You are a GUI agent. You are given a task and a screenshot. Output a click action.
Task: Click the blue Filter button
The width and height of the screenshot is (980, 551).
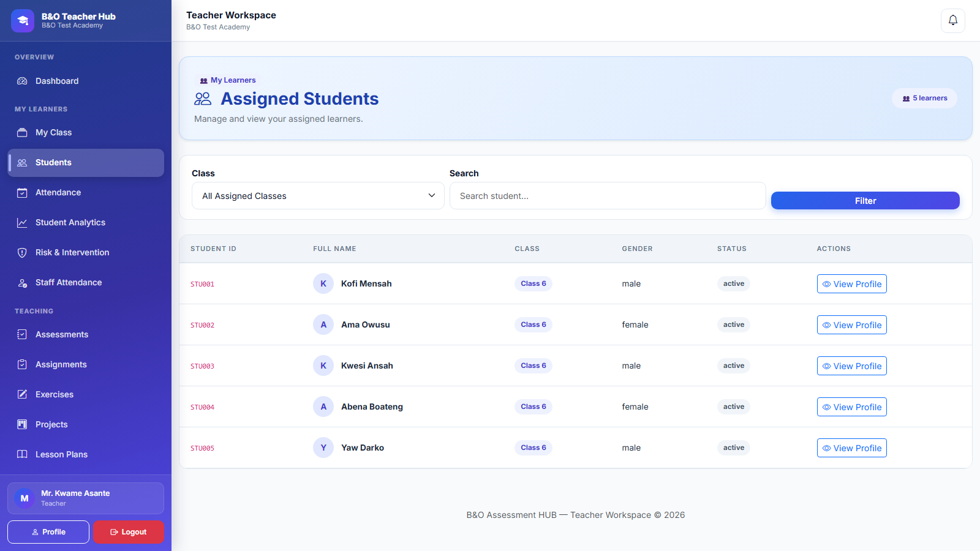coord(865,201)
